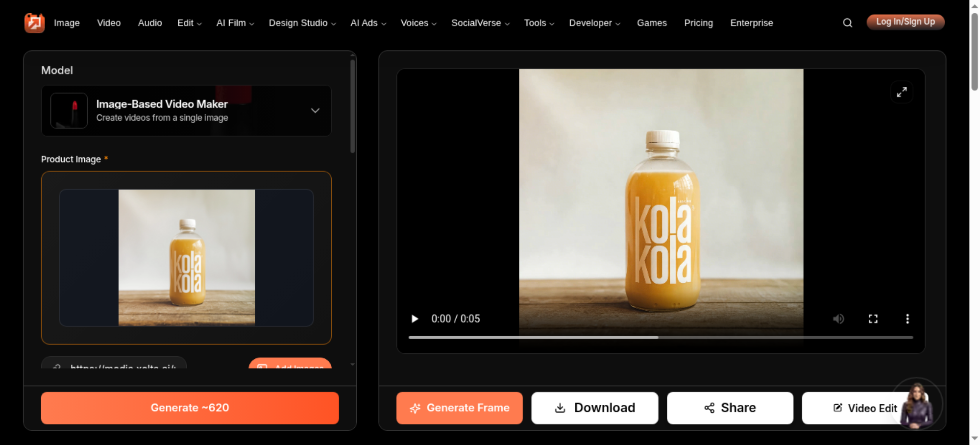
Task: Open the search magnifier icon
Action: (847, 23)
